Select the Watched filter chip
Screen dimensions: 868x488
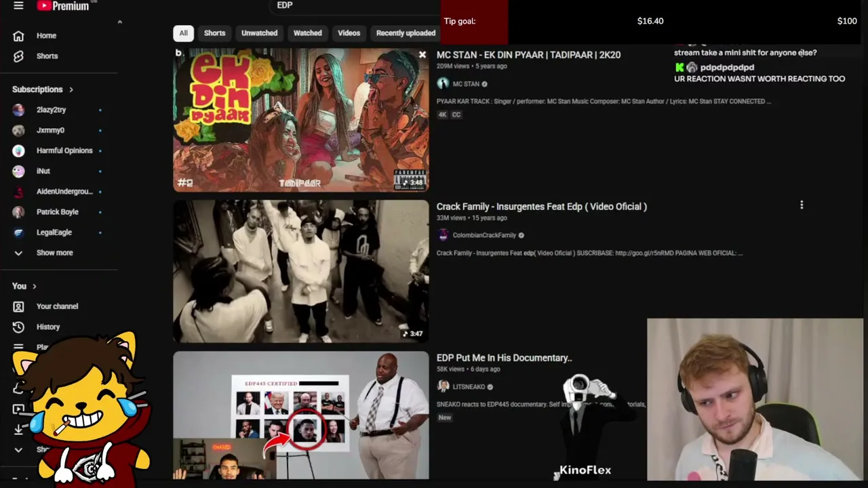point(307,33)
